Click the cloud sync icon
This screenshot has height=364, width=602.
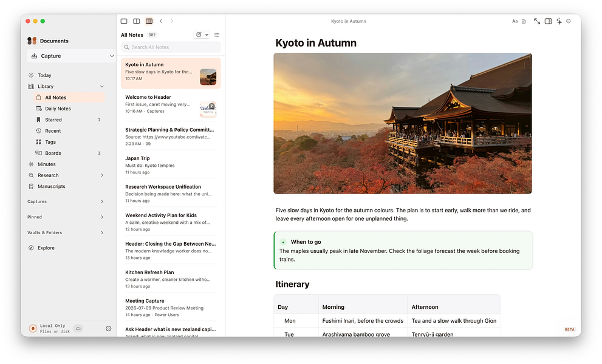coord(78,329)
